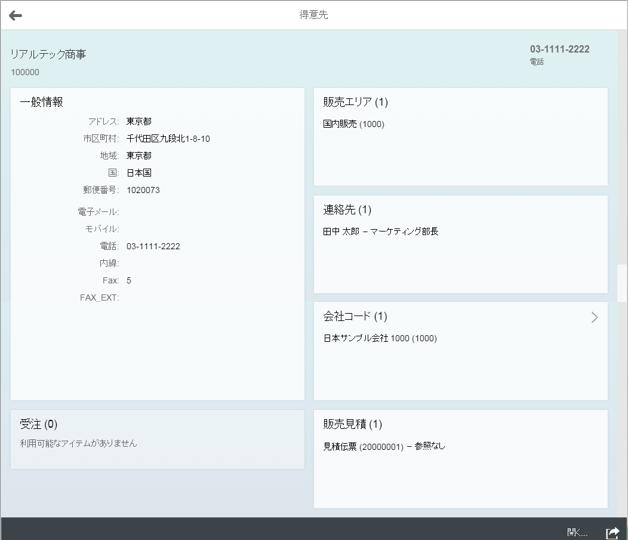The height and width of the screenshot is (540, 628).
Task: Select 国内販売 (1000) sales area entry
Action: (353, 124)
